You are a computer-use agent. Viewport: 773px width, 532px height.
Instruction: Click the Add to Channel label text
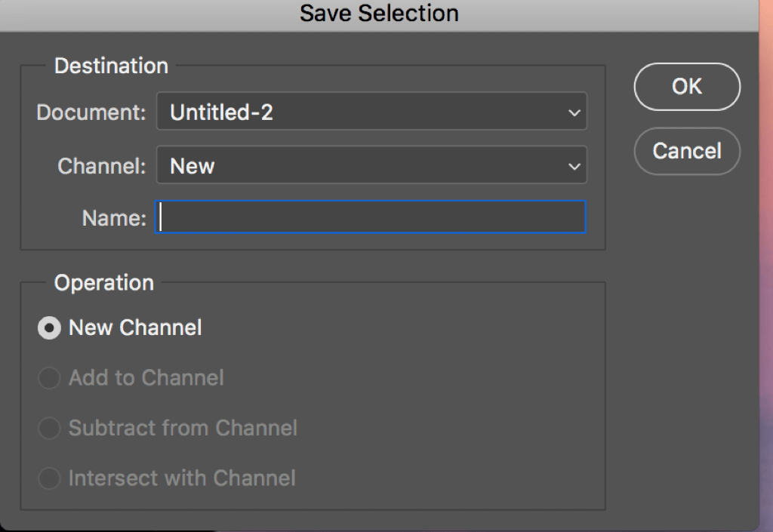[146, 378]
